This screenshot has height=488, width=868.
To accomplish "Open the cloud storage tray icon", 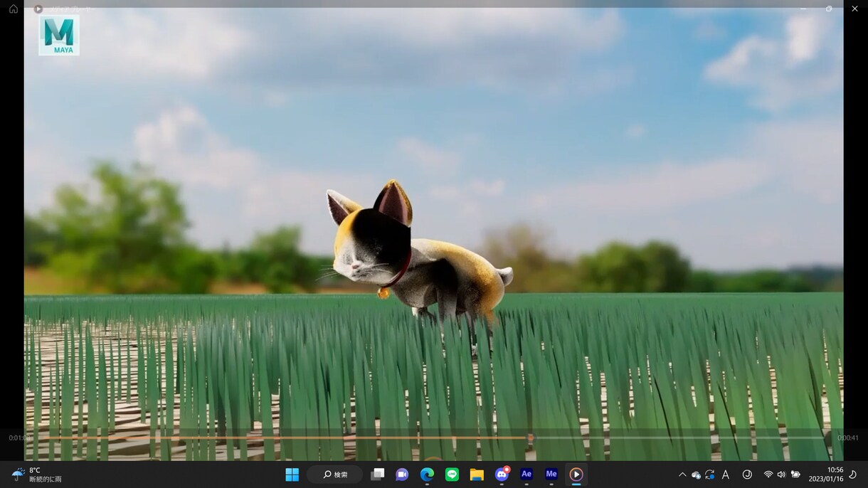I will (x=696, y=474).
